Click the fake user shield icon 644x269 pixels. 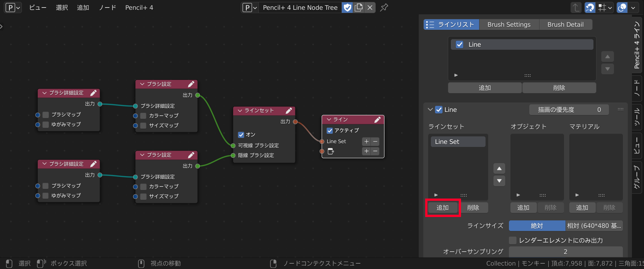click(x=347, y=8)
